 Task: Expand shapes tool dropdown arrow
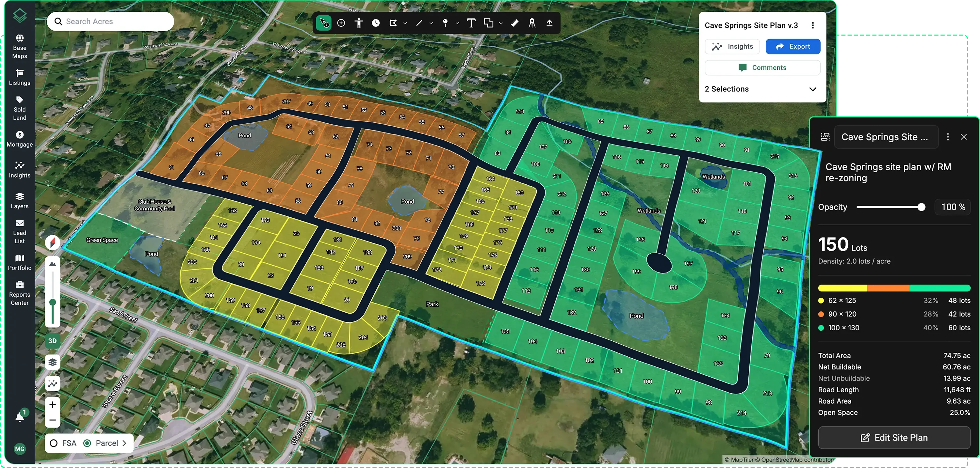(501, 23)
